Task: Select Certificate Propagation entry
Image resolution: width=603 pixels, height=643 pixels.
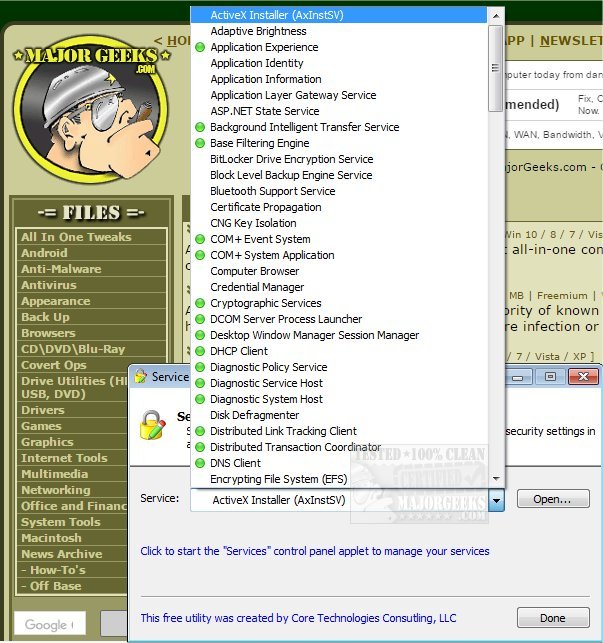Action: pos(339,207)
